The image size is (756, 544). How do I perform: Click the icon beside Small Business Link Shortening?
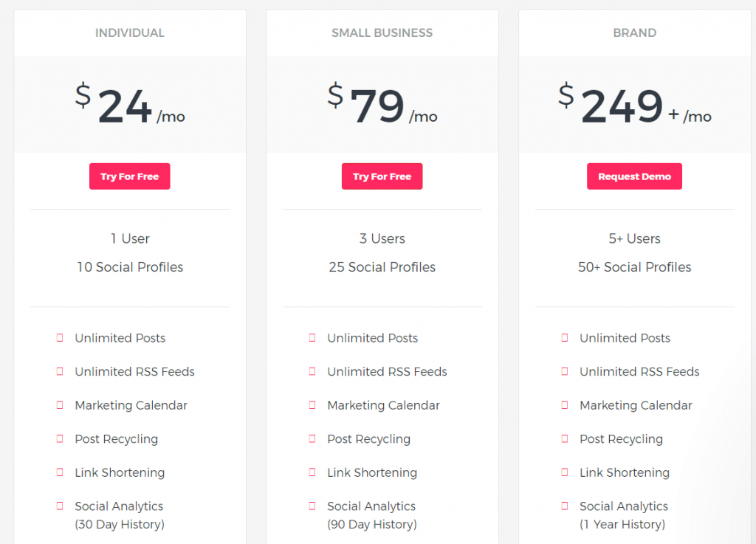point(312,472)
